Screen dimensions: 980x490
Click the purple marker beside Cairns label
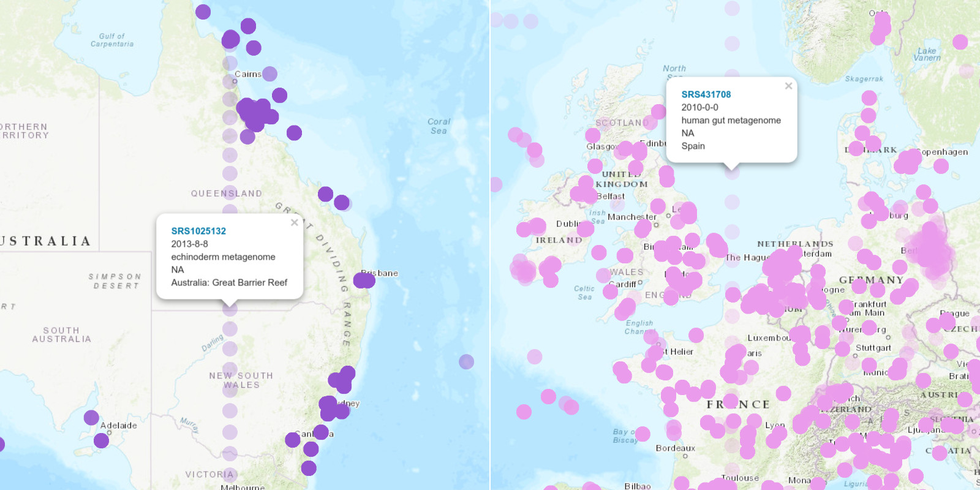(x=269, y=73)
